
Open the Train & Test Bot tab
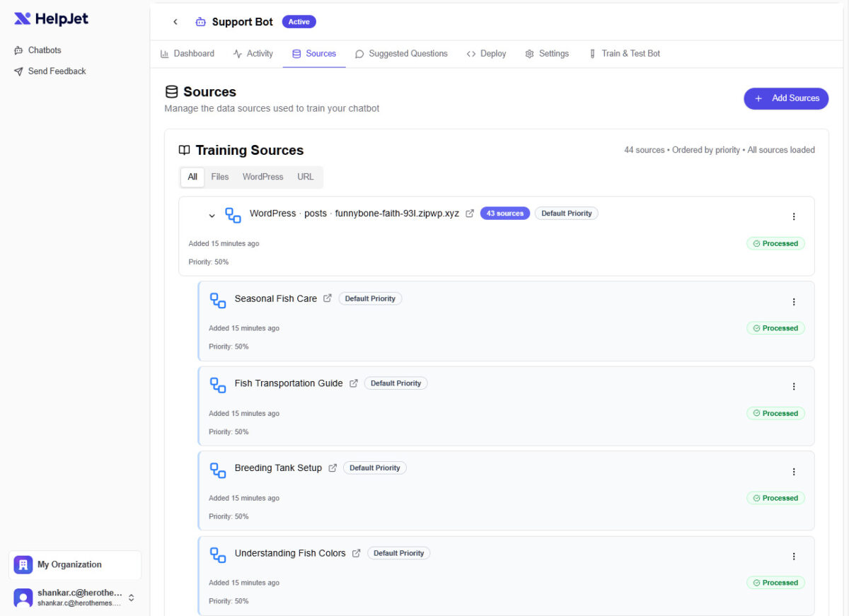pyautogui.click(x=624, y=54)
